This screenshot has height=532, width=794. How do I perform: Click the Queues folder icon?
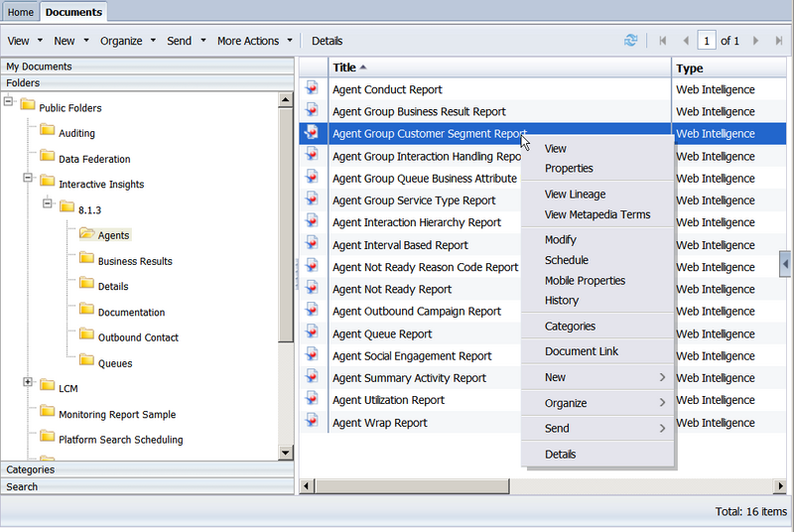click(x=86, y=361)
